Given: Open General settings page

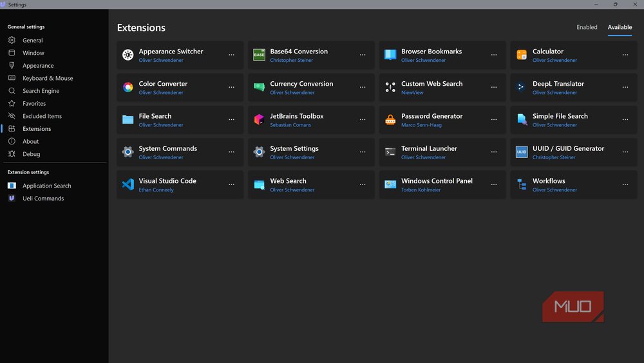Looking at the screenshot, I should (x=54, y=40).
